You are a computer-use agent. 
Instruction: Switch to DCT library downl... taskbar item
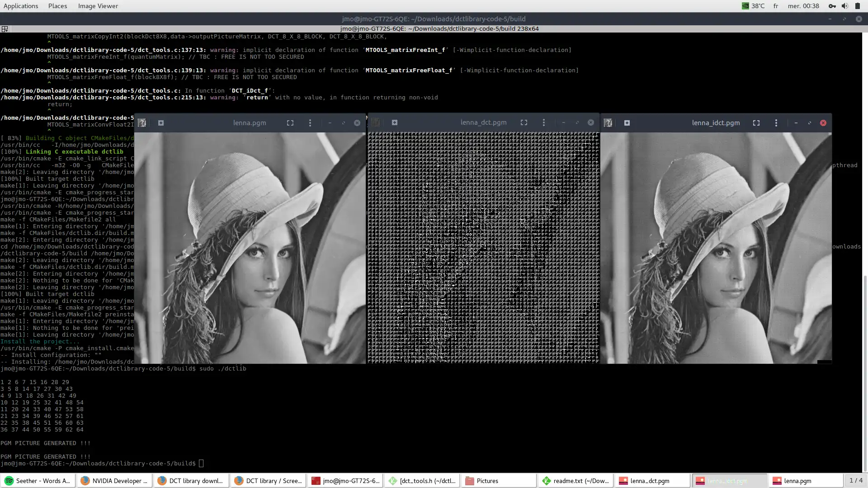click(191, 481)
